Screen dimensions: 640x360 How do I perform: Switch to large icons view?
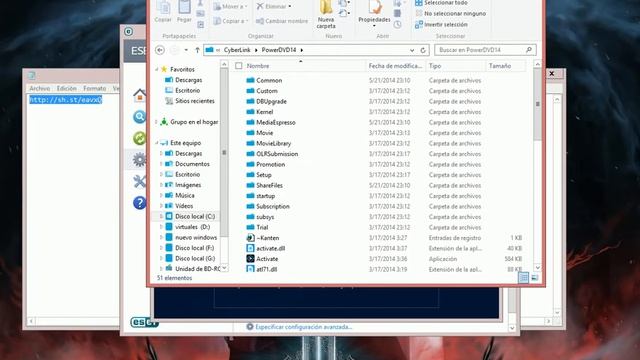534,278
